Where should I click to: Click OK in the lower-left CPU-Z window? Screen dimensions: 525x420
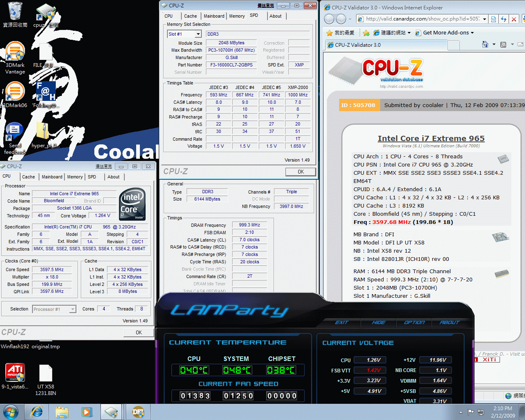(139, 333)
